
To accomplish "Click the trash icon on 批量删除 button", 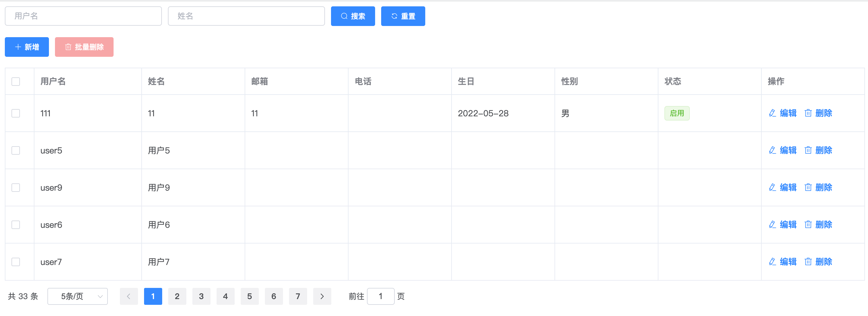I will pos(68,47).
